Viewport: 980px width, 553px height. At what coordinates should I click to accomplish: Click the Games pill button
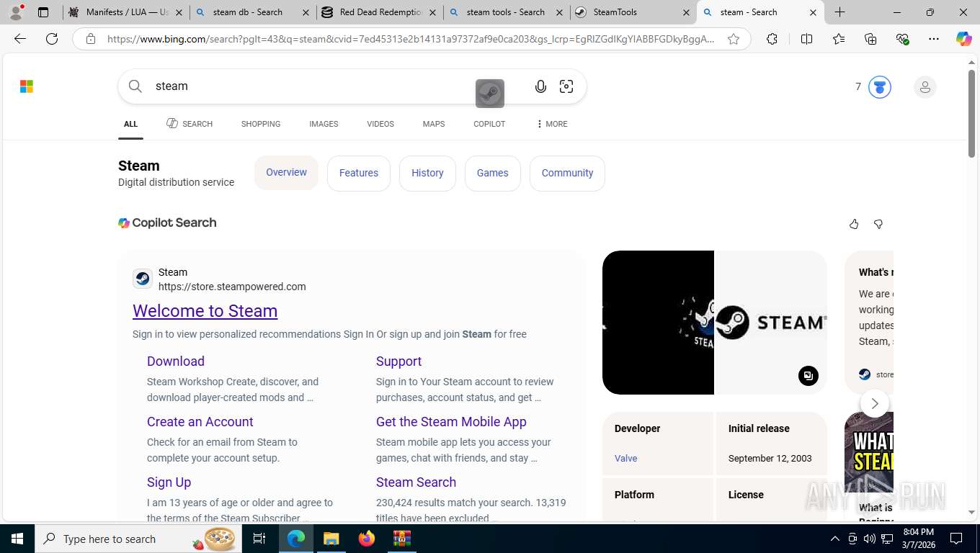click(x=493, y=173)
